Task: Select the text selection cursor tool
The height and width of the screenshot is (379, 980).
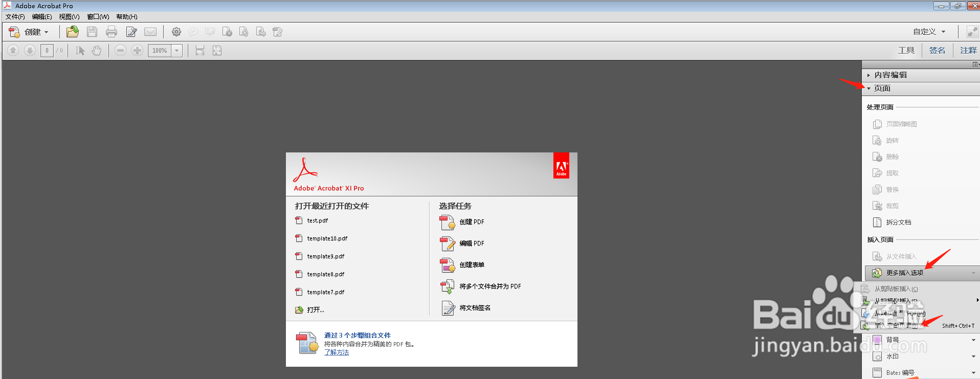Action: pos(80,50)
